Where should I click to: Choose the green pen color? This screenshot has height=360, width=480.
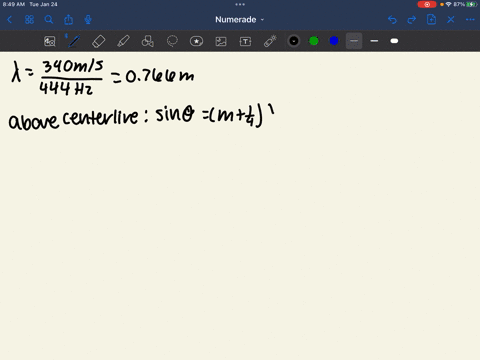[x=314, y=41]
